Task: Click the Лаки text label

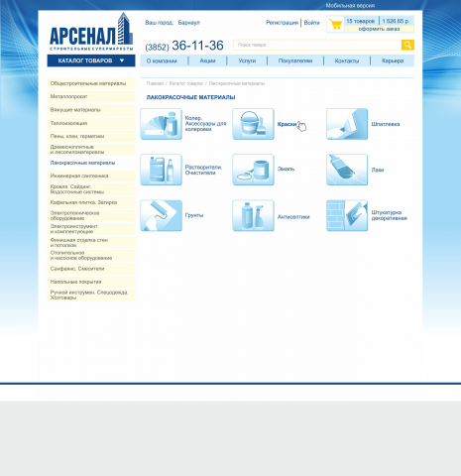Action: click(x=378, y=170)
